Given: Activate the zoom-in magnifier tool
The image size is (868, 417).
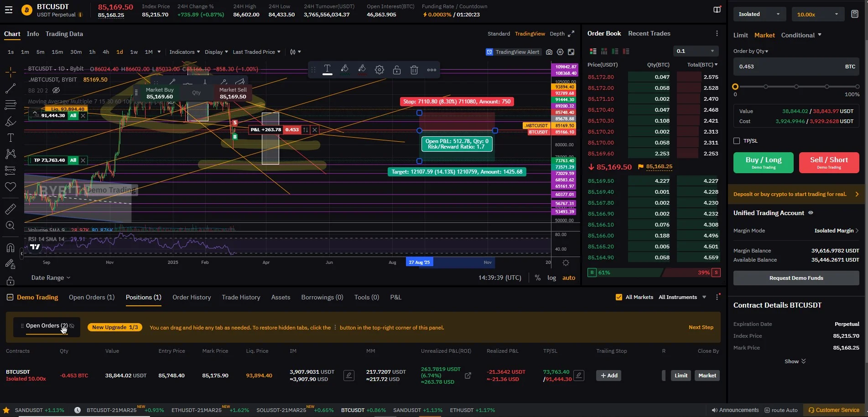Looking at the screenshot, I should [10, 226].
